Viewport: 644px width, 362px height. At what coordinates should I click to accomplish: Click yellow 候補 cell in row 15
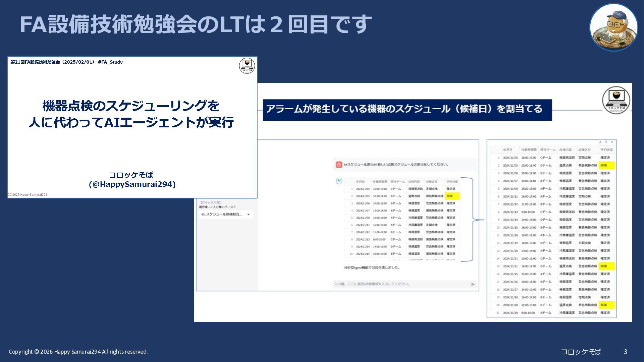(606, 266)
